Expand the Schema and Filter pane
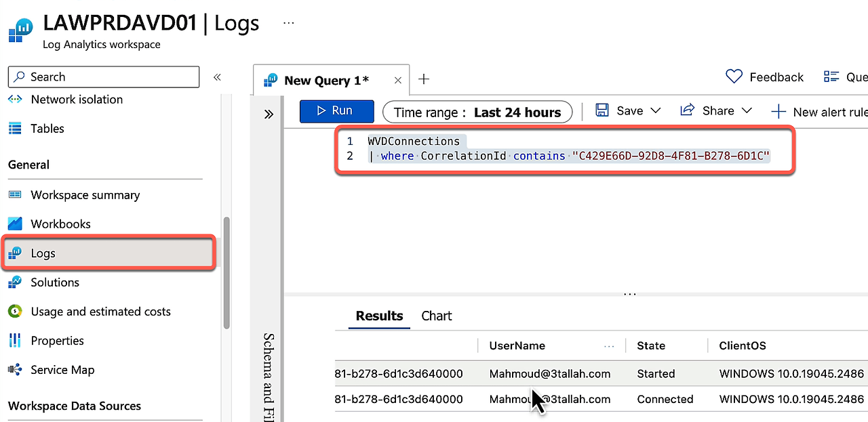 pyautogui.click(x=269, y=114)
